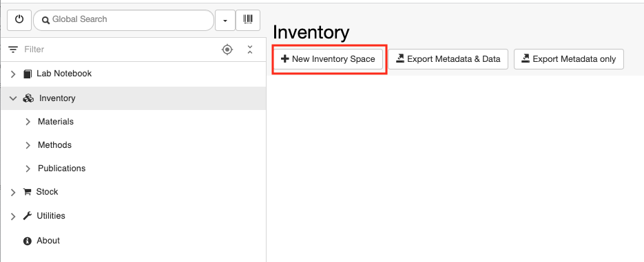The width and height of the screenshot is (644, 262).
Task: Expand the Lab Notebook tree node
Action: tap(13, 74)
